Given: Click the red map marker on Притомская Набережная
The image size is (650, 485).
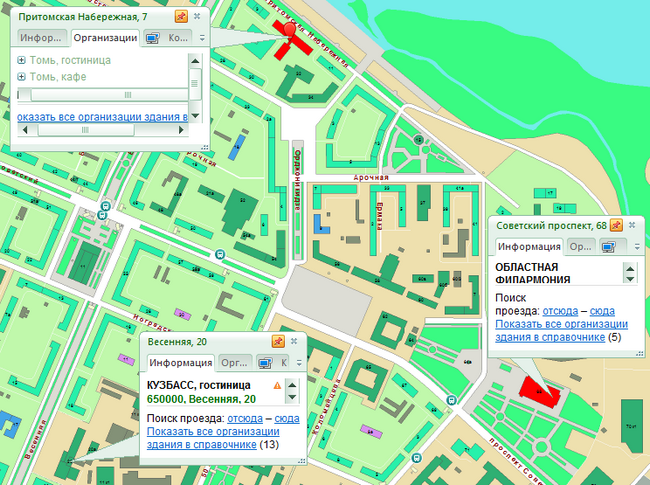Looking at the screenshot, I should [x=292, y=30].
